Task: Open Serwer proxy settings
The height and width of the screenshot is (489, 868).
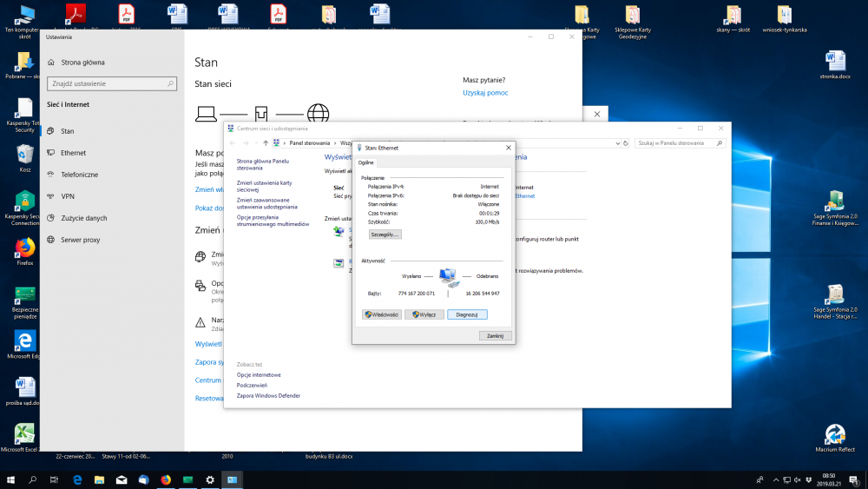Action: coord(80,240)
